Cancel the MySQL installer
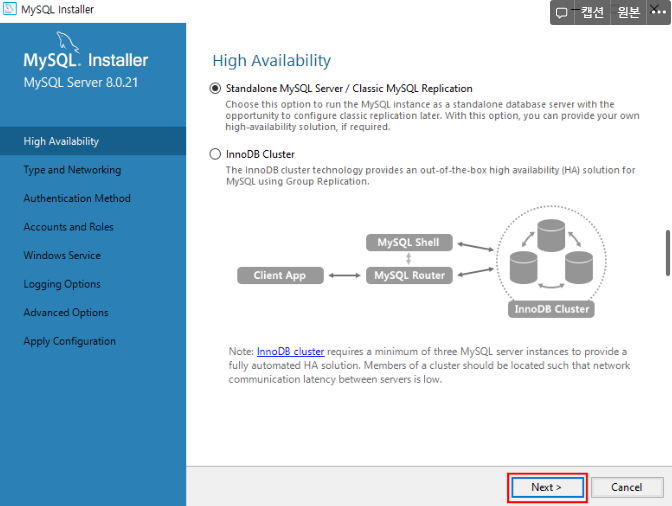 pos(627,487)
